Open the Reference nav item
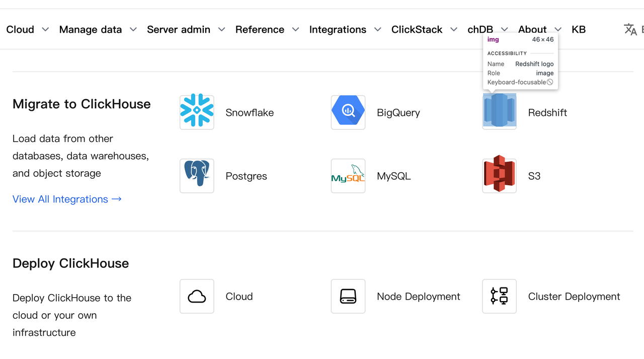The height and width of the screenshot is (359, 644). [260, 30]
